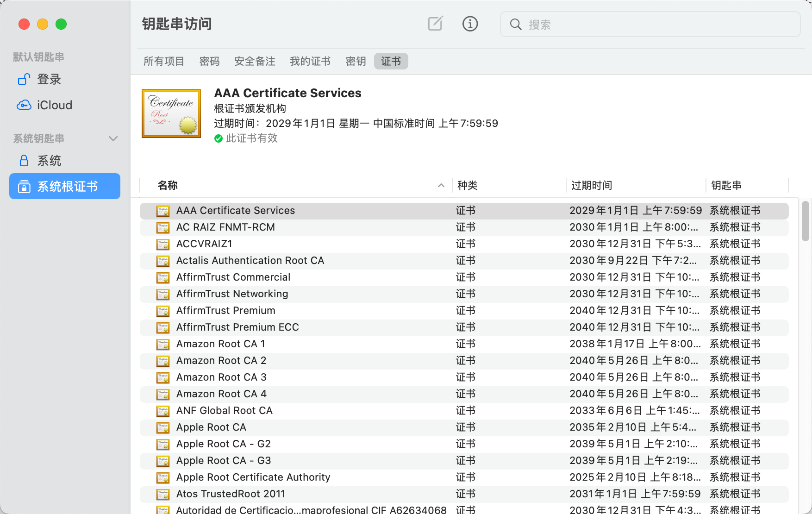
Task: Click the Amazon Root CA 1 icon
Action: tap(163, 344)
